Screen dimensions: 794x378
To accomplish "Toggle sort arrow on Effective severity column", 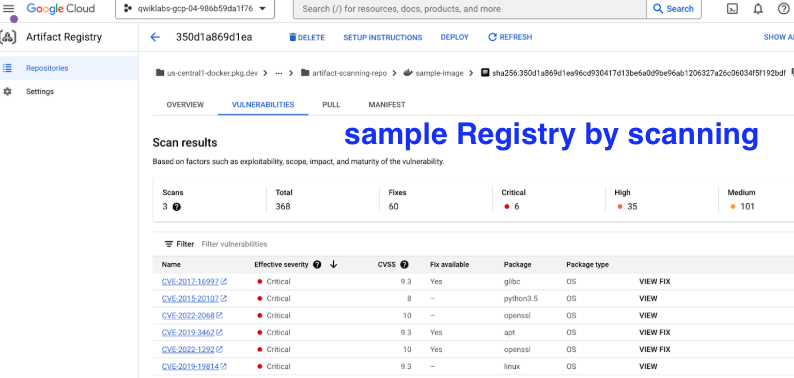I will pos(333,264).
